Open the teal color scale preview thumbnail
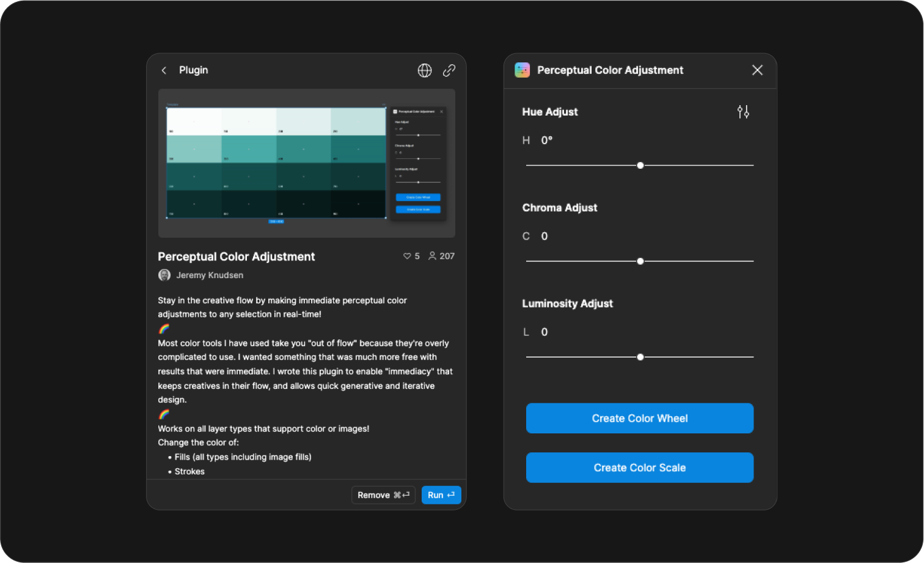Image resolution: width=924 pixels, height=563 pixels. pyautogui.click(x=307, y=163)
